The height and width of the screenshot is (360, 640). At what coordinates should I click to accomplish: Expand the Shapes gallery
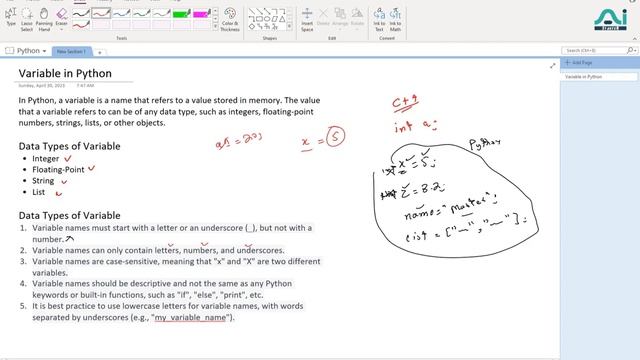point(289,27)
